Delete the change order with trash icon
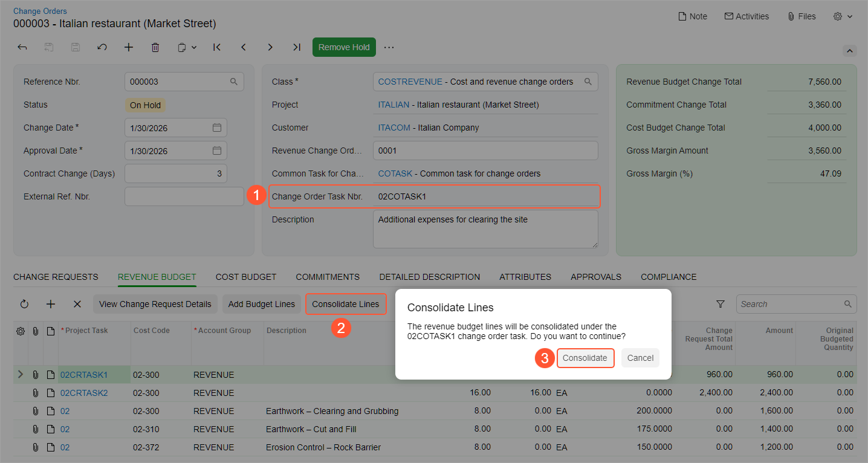The image size is (868, 463). (x=155, y=47)
